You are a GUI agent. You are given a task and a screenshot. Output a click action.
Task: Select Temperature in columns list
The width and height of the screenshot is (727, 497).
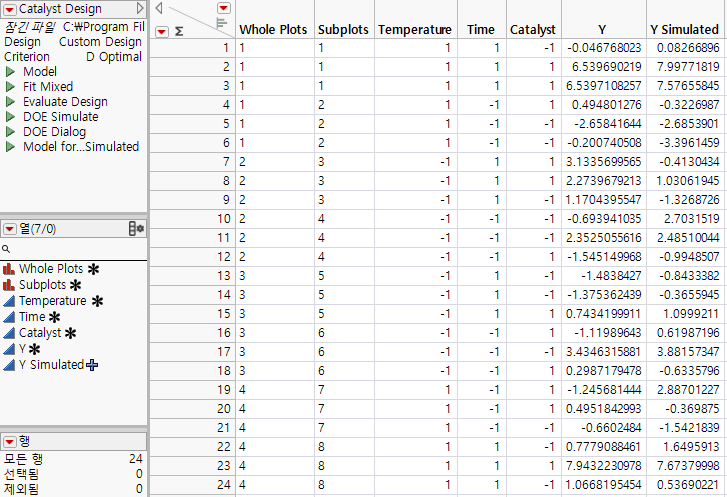pyautogui.click(x=53, y=301)
